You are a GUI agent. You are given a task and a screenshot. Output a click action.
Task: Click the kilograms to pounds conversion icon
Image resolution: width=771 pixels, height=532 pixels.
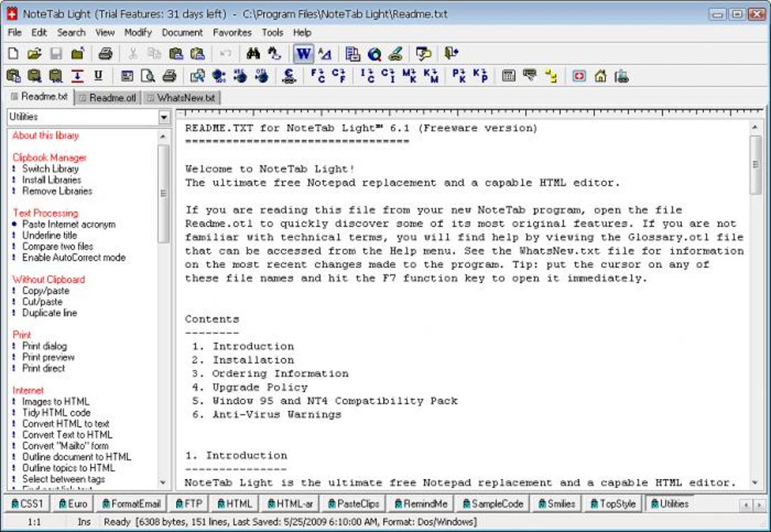pos(480,76)
